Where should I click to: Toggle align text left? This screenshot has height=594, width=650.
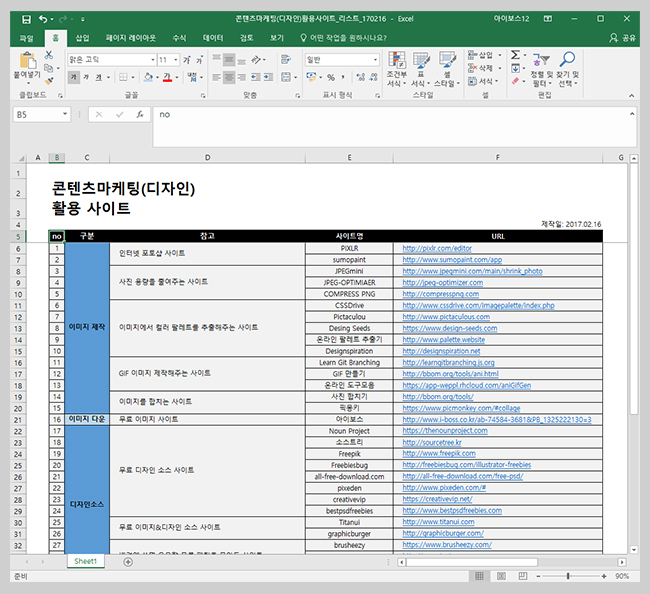point(216,78)
